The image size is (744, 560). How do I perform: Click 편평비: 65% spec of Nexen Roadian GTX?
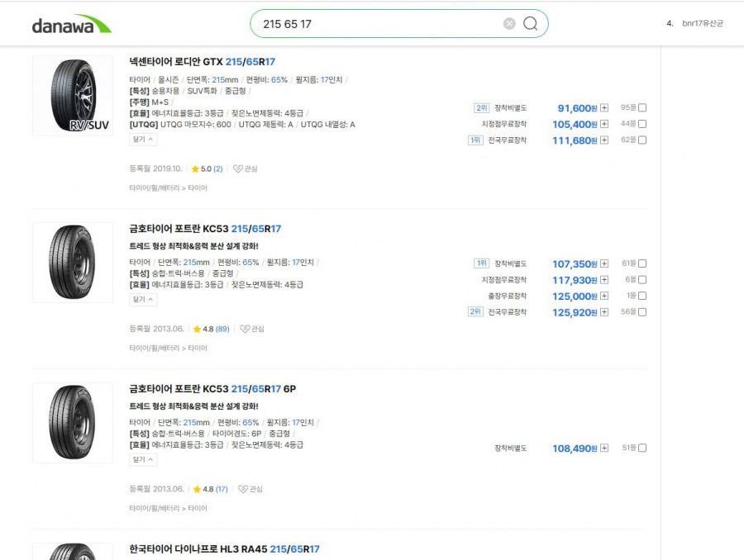tap(267, 79)
